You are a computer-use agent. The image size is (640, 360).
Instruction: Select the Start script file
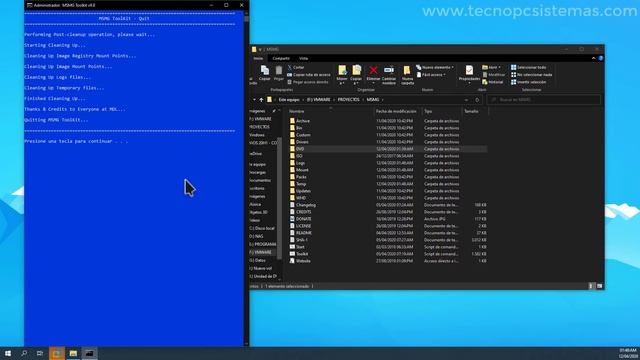tap(300, 247)
